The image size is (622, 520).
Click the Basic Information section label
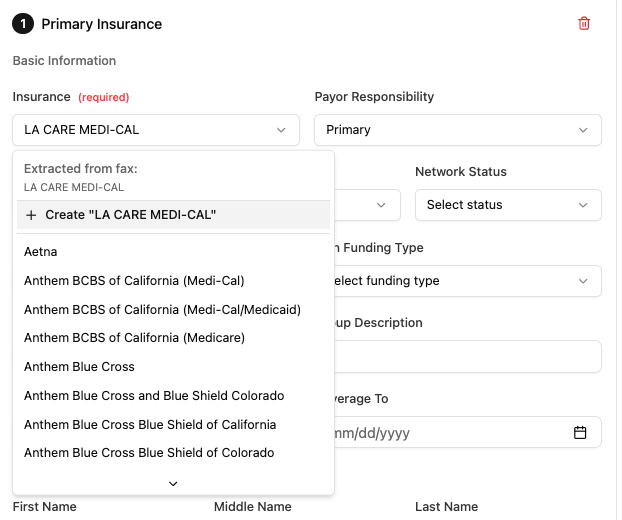pyautogui.click(x=64, y=61)
